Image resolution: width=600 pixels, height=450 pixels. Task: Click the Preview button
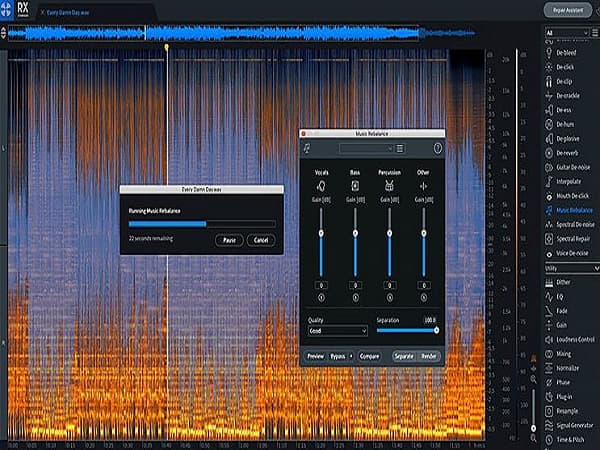tap(316, 356)
